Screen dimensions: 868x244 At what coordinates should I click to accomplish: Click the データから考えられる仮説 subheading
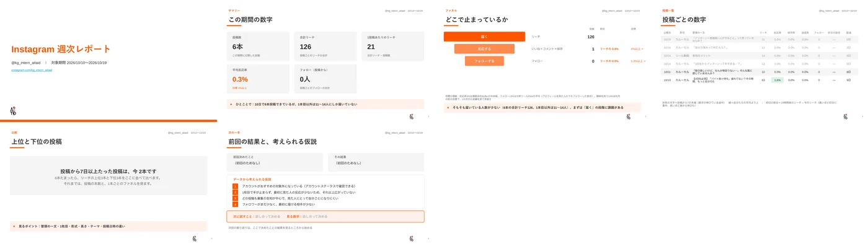click(252, 179)
